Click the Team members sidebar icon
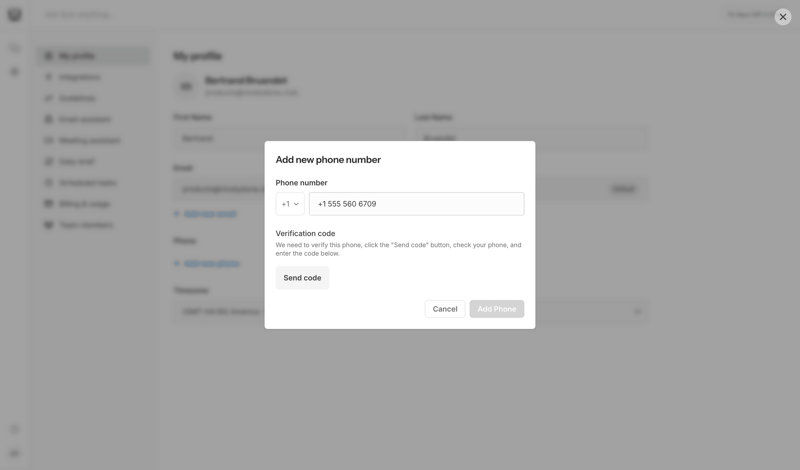Screen dimensions: 800x470 (48, 225)
